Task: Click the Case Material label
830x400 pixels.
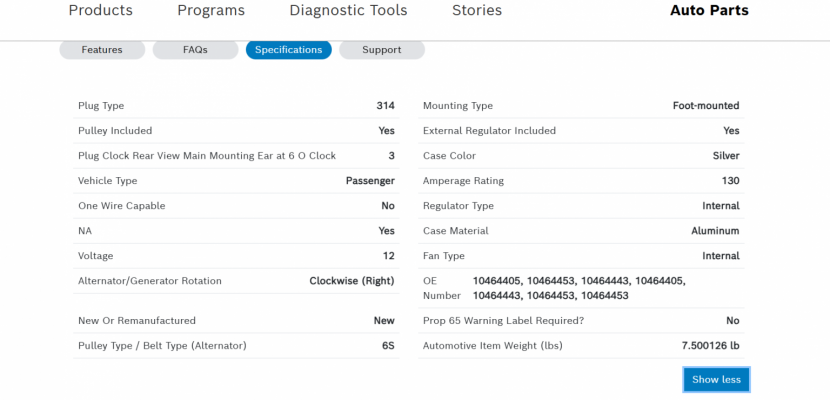Action: 456,231
